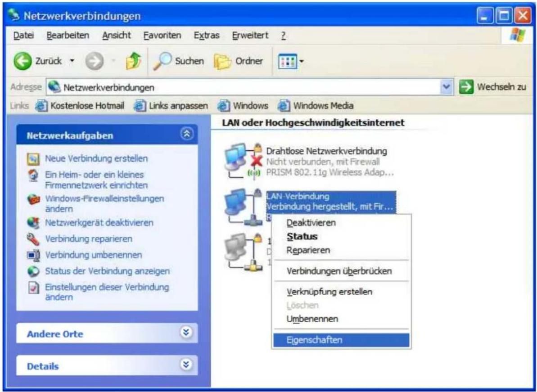This screenshot has width=537, height=392.
Task: Click the Status der Verbindung globe icon
Action: pyautogui.click(x=33, y=271)
